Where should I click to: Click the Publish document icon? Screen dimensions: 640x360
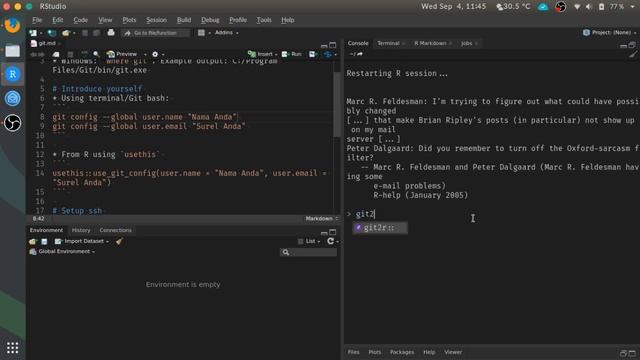(328, 54)
